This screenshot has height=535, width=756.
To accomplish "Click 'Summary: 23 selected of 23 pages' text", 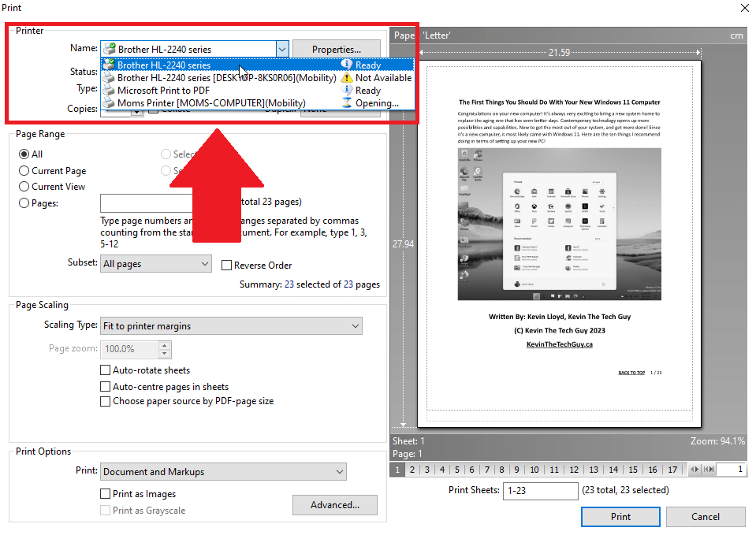I will 310,284.
